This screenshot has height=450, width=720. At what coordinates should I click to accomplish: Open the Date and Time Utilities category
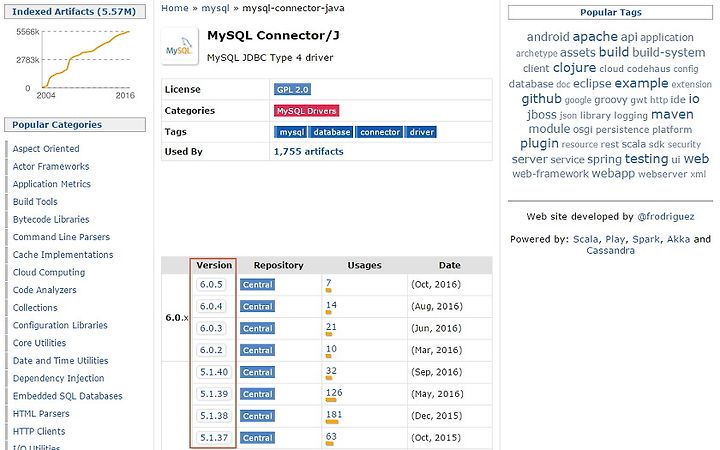tap(60, 361)
